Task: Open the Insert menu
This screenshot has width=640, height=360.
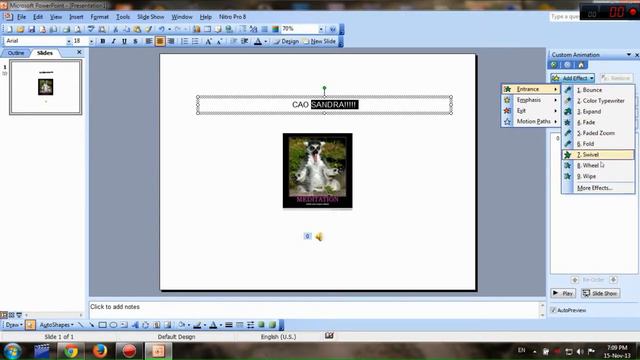Action: click(x=76, y=17)
